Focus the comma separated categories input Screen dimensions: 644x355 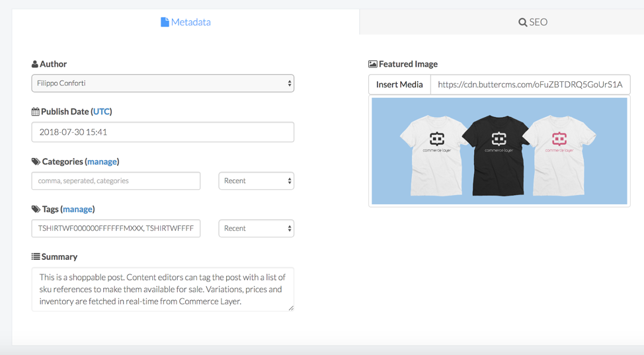116,180
